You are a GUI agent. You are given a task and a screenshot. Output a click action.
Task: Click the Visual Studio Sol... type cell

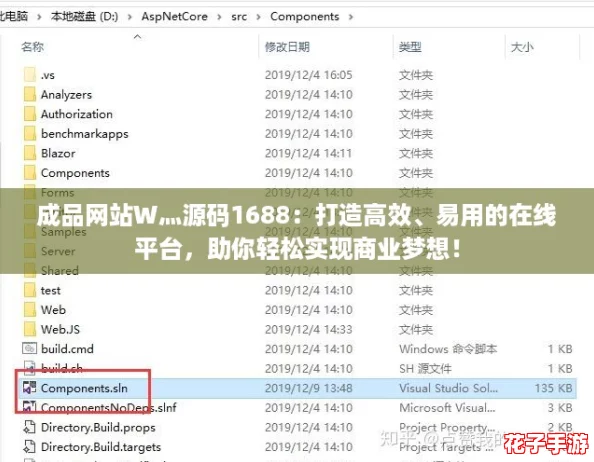(449, 388)
